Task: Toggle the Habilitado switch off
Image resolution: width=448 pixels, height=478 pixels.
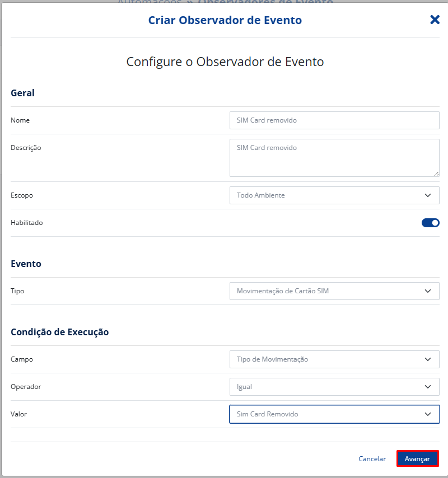Action: (x=430, y=223)
